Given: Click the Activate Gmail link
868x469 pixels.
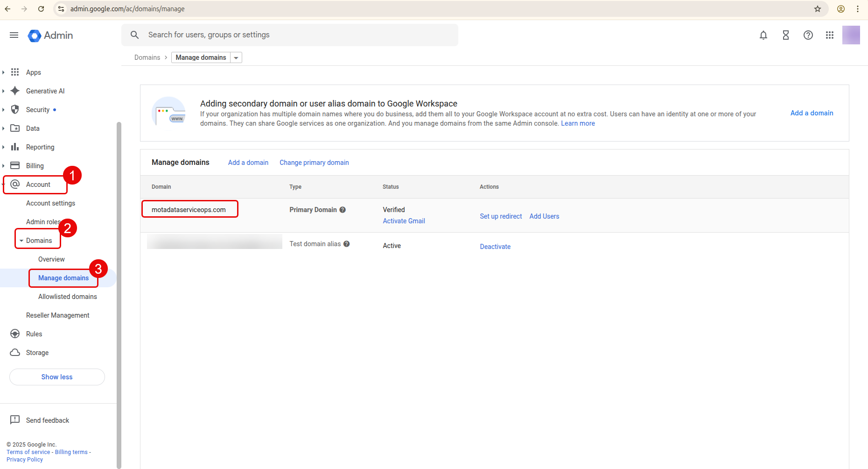Looking at the screenshot, I should [x=404, y=221].
